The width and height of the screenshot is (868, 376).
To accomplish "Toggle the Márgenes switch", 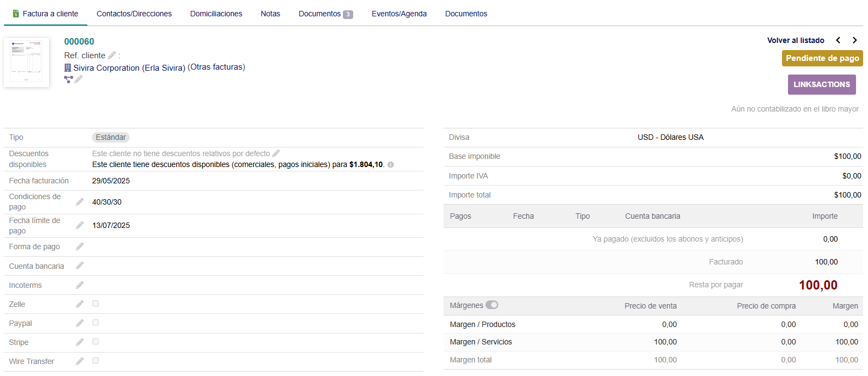I will pos(491,305).
